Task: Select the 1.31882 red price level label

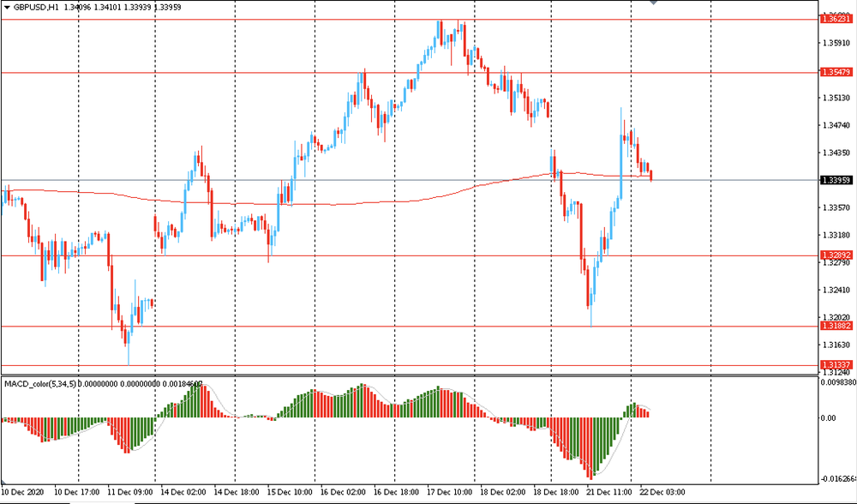Action: (836, 326)
